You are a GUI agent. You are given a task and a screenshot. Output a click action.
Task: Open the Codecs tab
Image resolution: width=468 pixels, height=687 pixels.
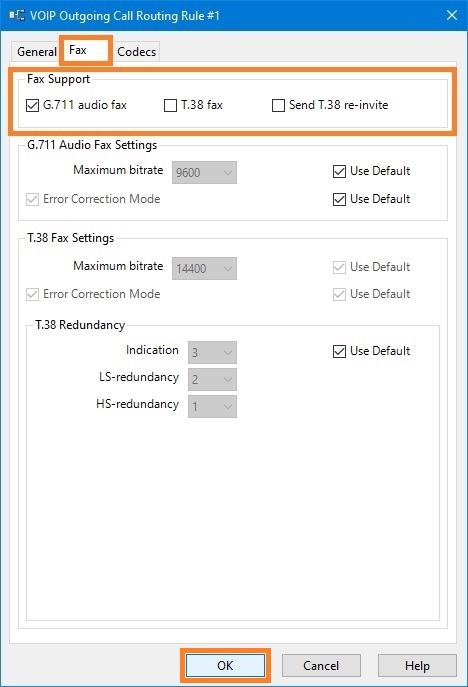pos(136,52)
